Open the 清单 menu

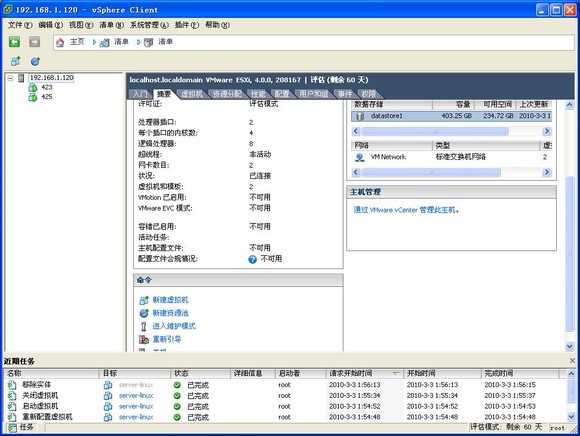(111, 25)
